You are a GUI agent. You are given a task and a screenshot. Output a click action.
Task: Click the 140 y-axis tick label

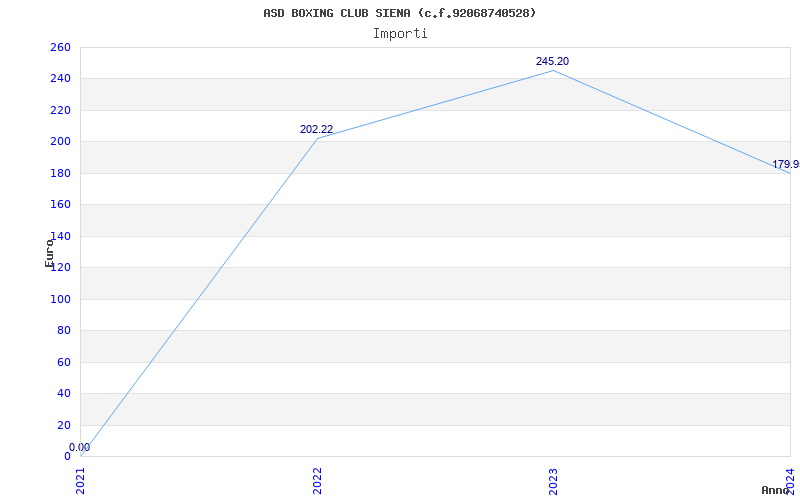click(x=60, y=237)
